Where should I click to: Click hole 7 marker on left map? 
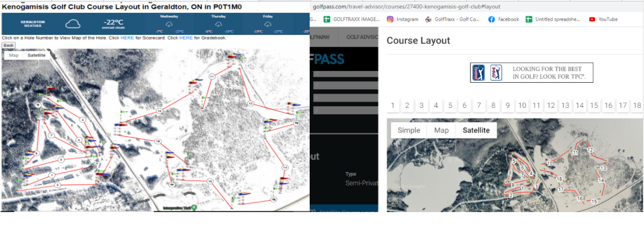[x=52, y=135]
